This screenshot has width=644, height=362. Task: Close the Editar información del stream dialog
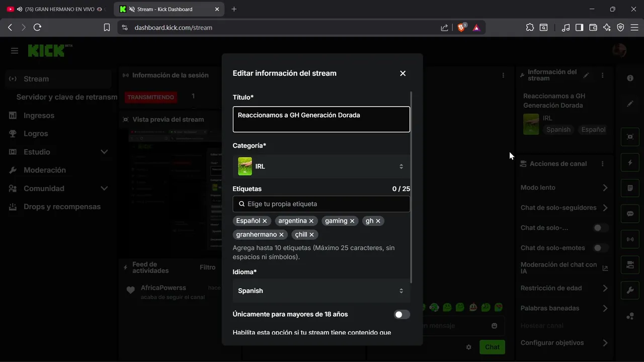pos(403,73)
